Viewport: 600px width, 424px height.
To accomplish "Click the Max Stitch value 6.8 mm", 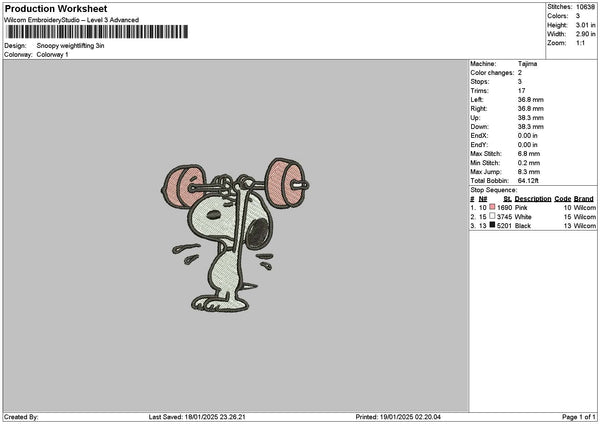I will (528, 154).
